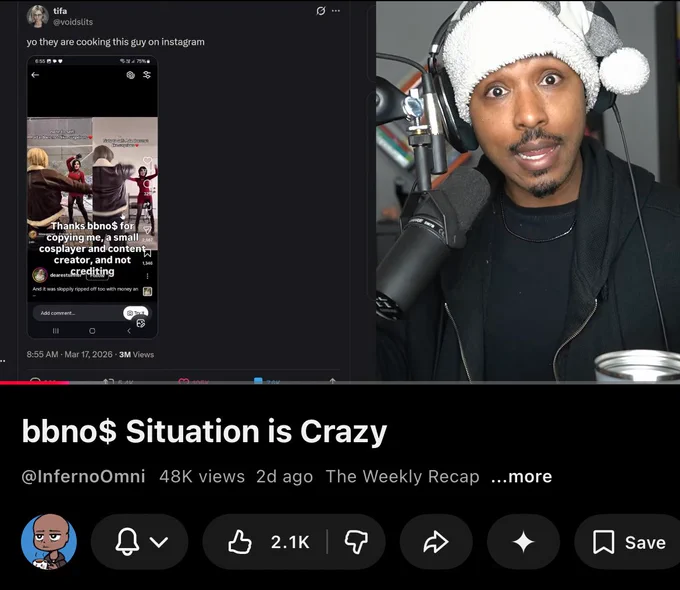This screenshot has height=590, width=680.
Task: Expand the description with ...more
Action: coord(521,476)
